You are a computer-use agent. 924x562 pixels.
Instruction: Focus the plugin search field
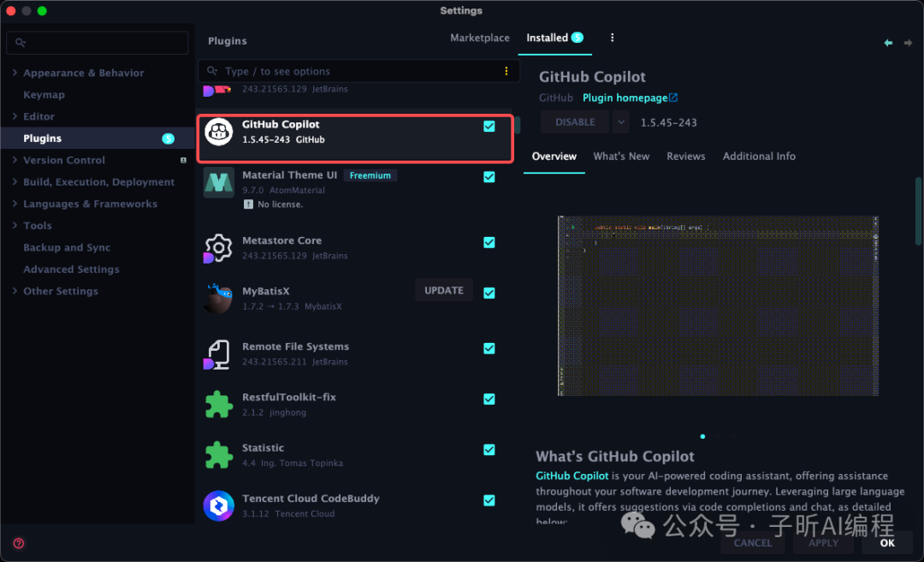coord(358,71)
